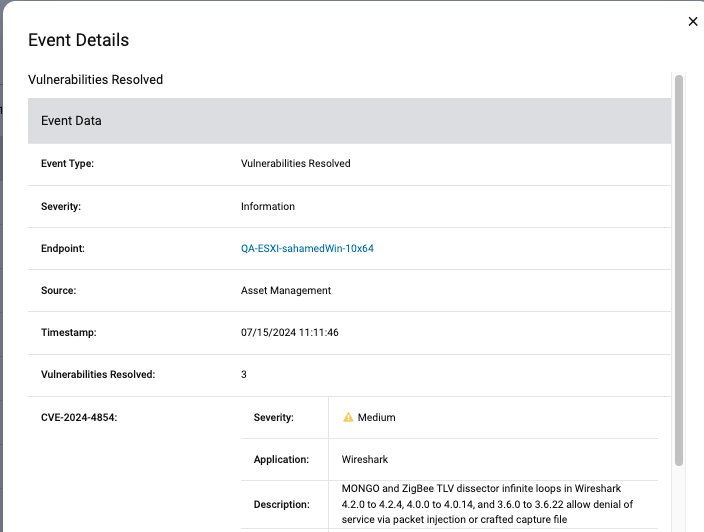Viewport: 704px width, 532px height.
Task: Select the Endpoint label
Action: (x=63, y=248)
